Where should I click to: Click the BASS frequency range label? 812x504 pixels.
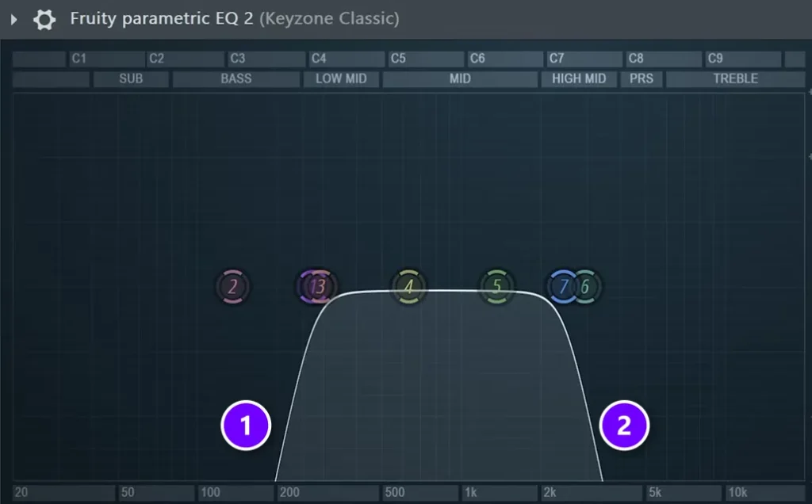[x=236, y=78]
